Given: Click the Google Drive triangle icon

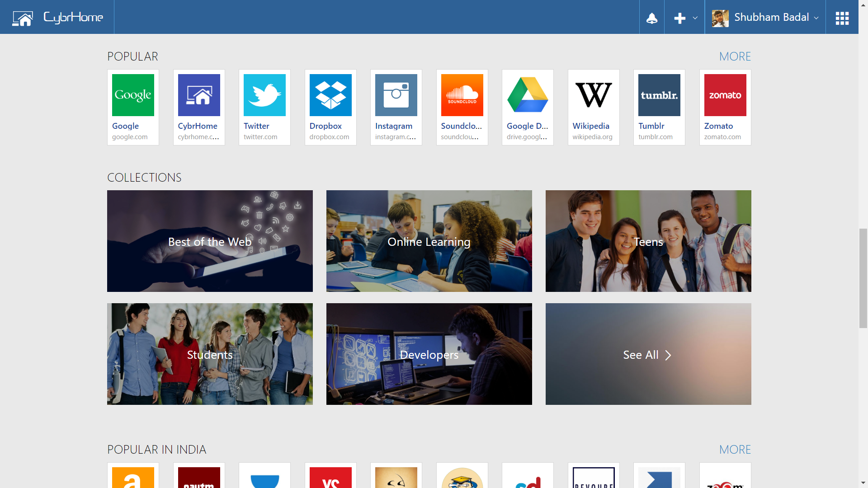Looking at the screenshot, I should (528, 95).
